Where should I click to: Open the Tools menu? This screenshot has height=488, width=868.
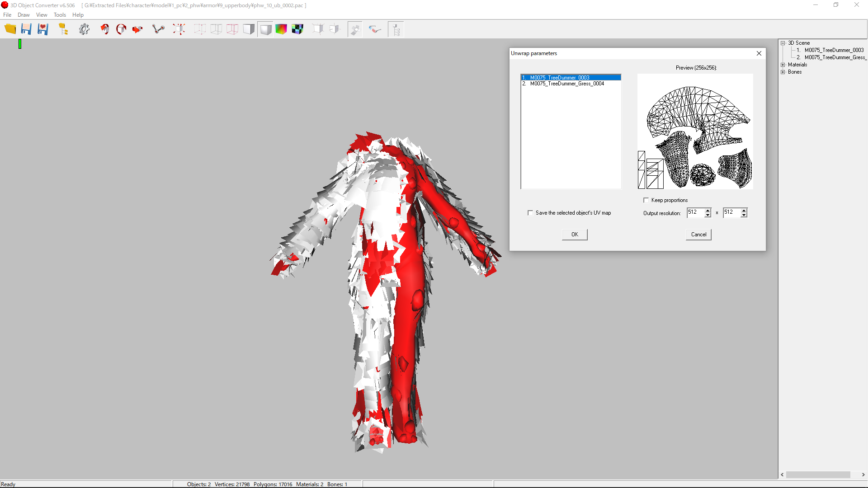(x=60, y=15)
